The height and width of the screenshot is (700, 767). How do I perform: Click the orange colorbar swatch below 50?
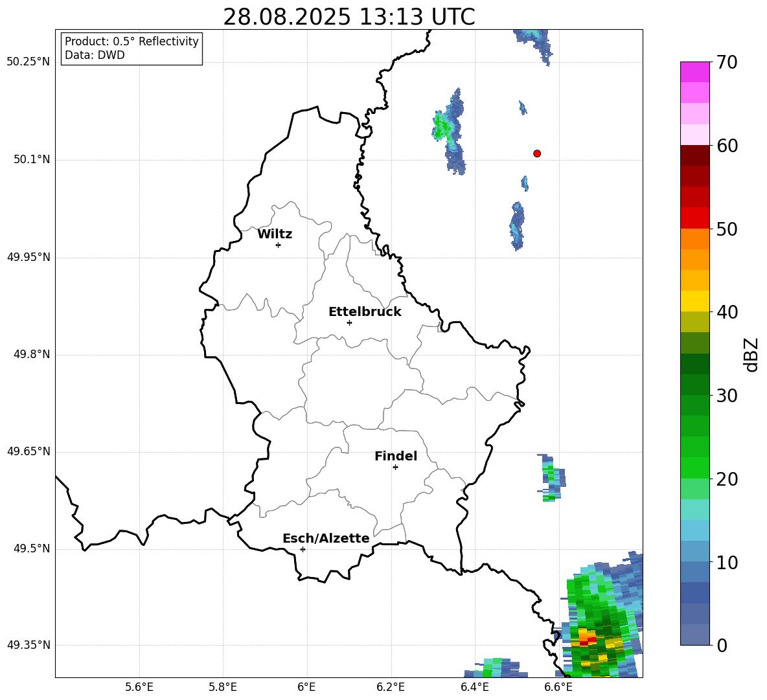pyautogui.click(x=694, y=239)
